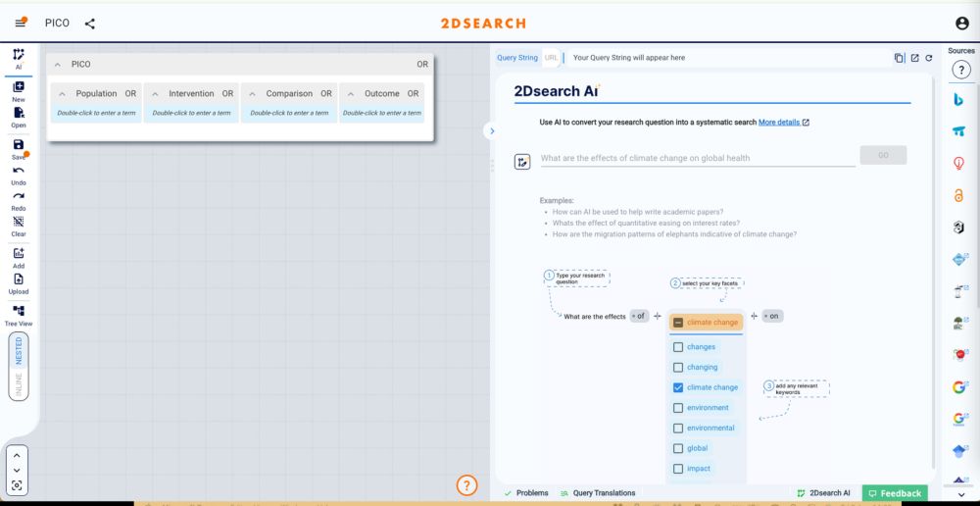Click the Upload sidebar icon
980x506 pixels.
pyautogui.click(x=18, y=284)
